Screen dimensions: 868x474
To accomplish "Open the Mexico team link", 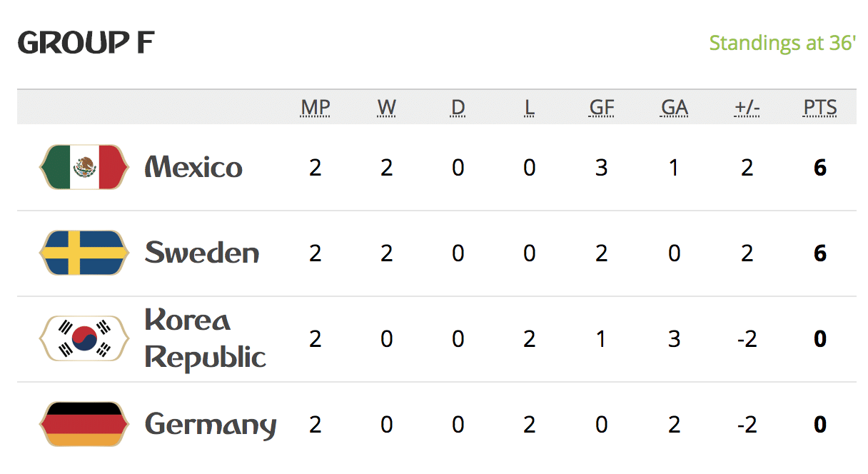I will click(x=194, y=167).
